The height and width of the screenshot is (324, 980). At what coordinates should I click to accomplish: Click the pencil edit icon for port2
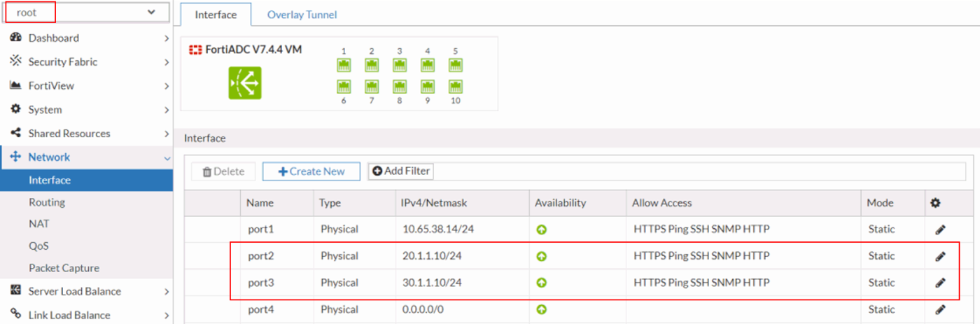pos(940,256)
